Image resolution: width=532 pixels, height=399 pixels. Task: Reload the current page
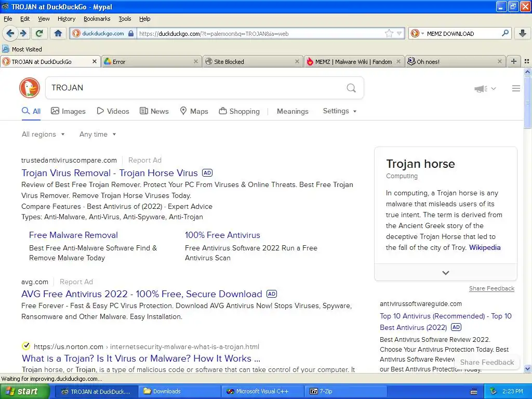click(x=39, y=33)
